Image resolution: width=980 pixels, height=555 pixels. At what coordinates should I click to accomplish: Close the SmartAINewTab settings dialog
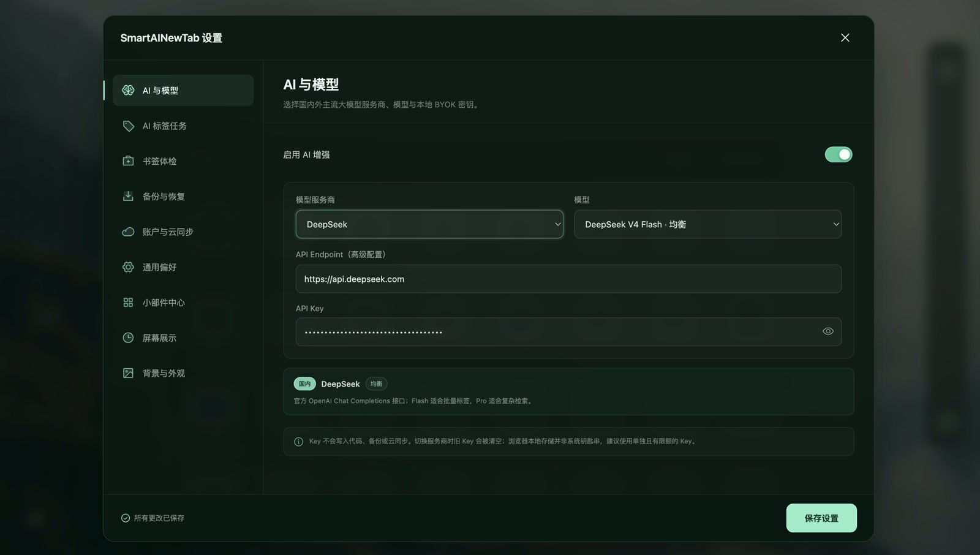845,38
